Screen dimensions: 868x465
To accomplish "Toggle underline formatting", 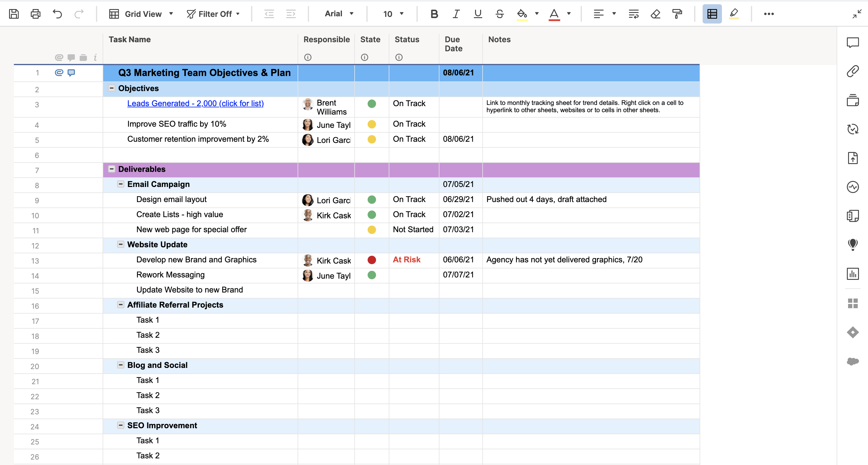I will [x=478, y=14].
